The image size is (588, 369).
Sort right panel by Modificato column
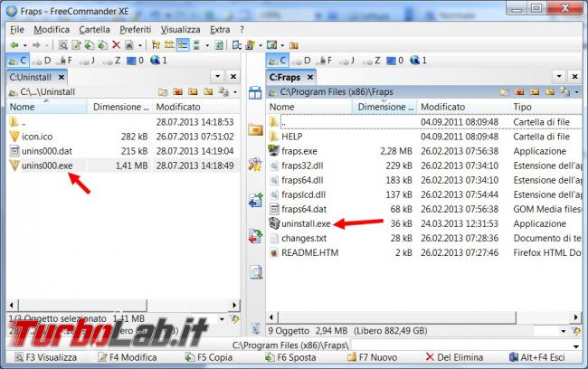click(x=463, y=107)
